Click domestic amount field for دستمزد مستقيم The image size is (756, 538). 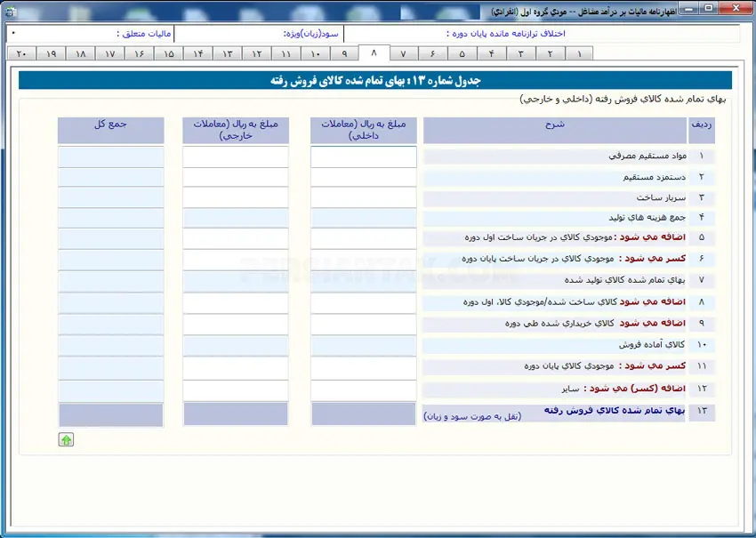[364, 177]
